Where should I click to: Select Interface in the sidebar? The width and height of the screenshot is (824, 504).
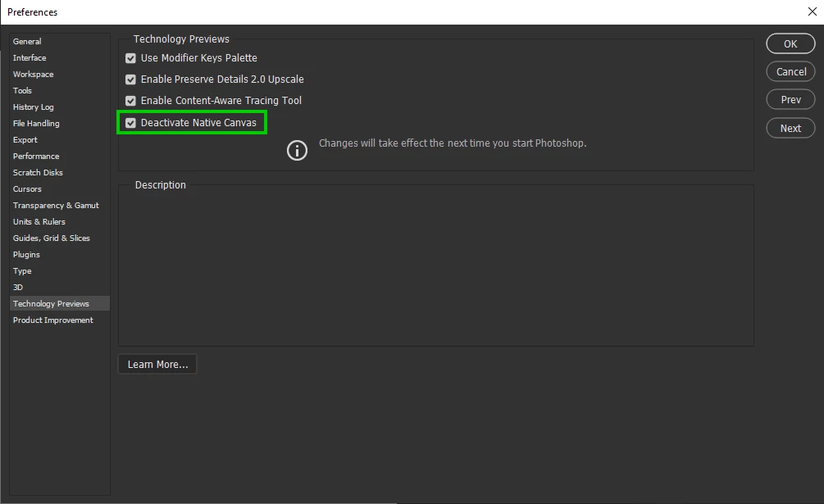tap(59, 57)
